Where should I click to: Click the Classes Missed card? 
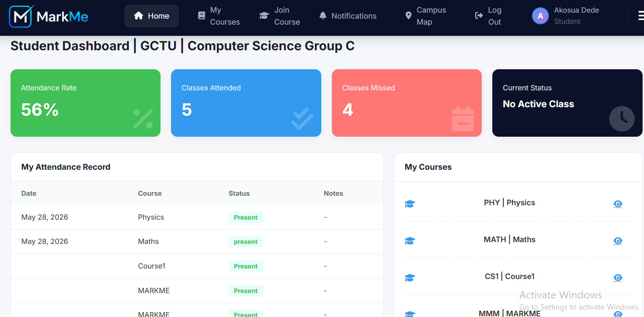[x=407, y=103]
